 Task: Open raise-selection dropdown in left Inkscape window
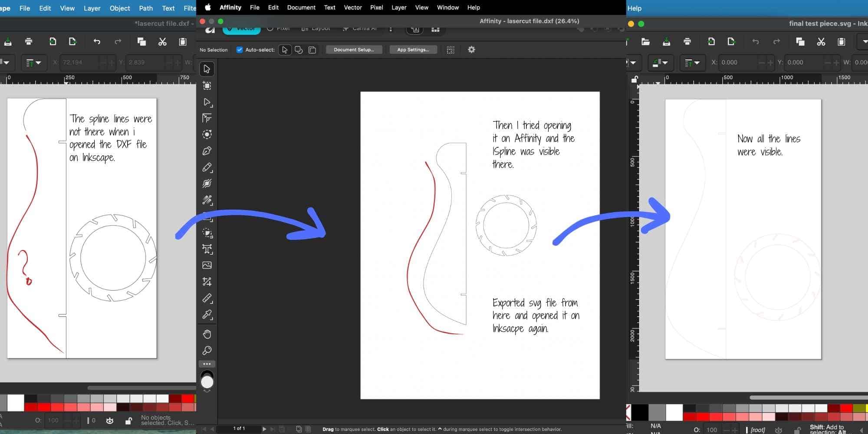34,62
